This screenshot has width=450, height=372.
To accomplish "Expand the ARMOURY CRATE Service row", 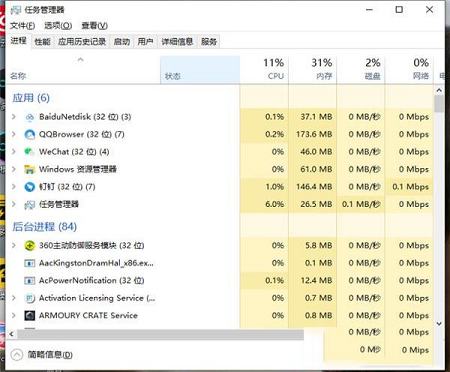I will tap(14, 315).
